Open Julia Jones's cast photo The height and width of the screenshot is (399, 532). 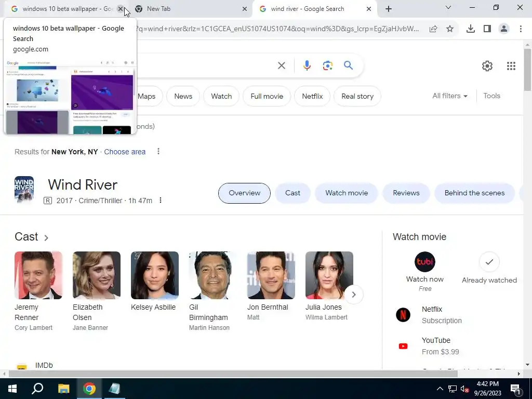[329, 275]
